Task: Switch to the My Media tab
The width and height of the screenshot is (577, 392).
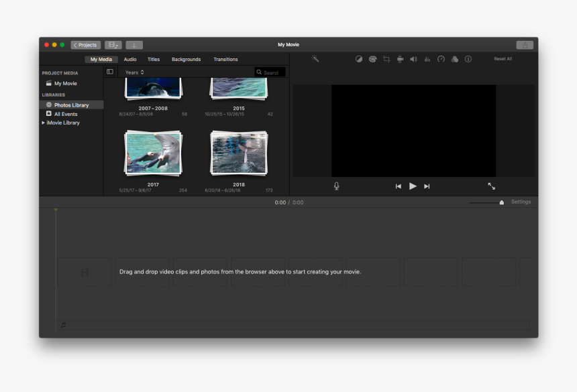Action: click(x=101, y=59)
